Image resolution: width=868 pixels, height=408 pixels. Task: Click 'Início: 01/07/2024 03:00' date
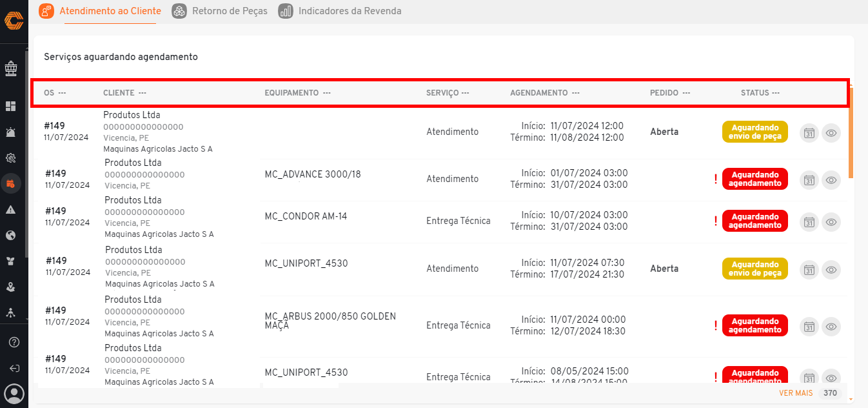click(x=575, y=173)
